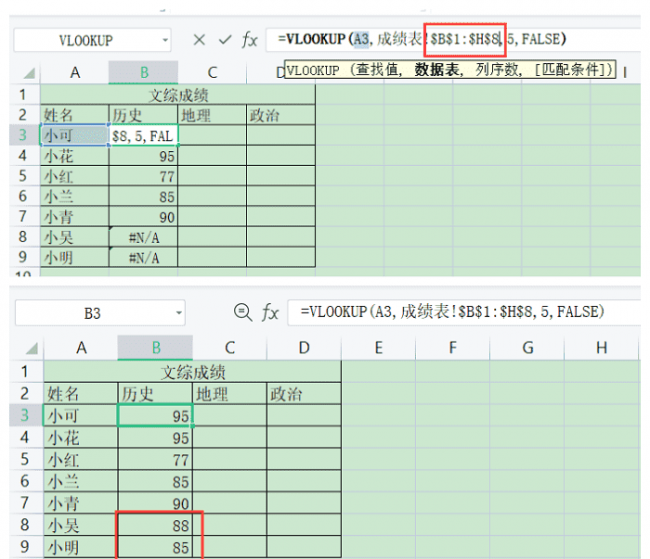650x559 pixels.
Task: Click the lower formula bar input
Action: point(464,312)
